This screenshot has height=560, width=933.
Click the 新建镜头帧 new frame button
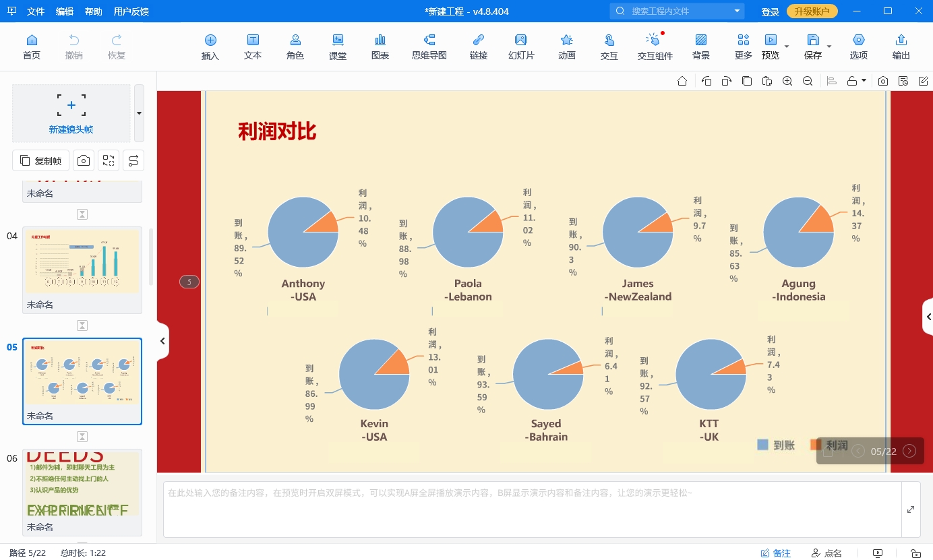71,113
